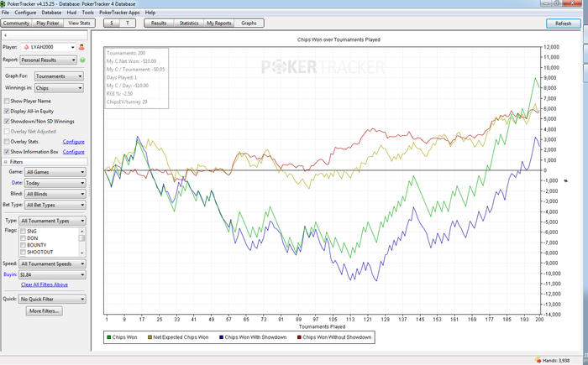Click the yellow Net Expected Chips Won swatch
The height and width of the screenshot is (365, 588).
coord(150,337)
